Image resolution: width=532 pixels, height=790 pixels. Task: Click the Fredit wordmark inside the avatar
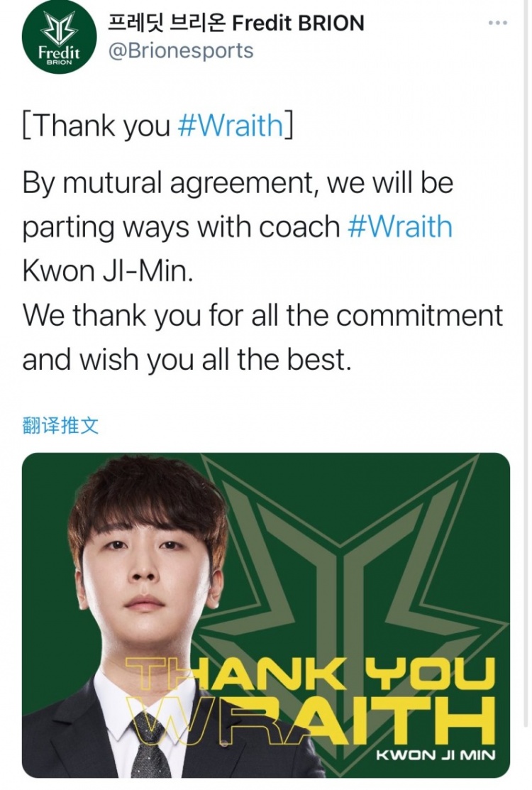pyautogui.click(x=59, y=52)
